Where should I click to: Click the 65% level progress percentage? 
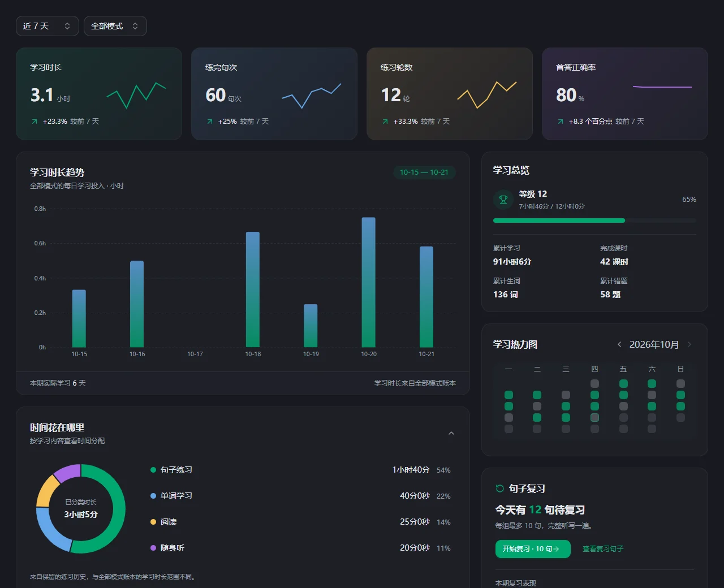coord(689,200)
